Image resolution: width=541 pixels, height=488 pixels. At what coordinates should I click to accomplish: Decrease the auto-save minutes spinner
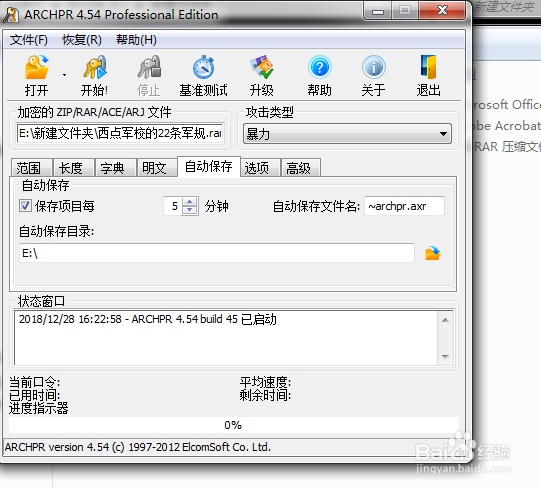[x=189, y=210]
